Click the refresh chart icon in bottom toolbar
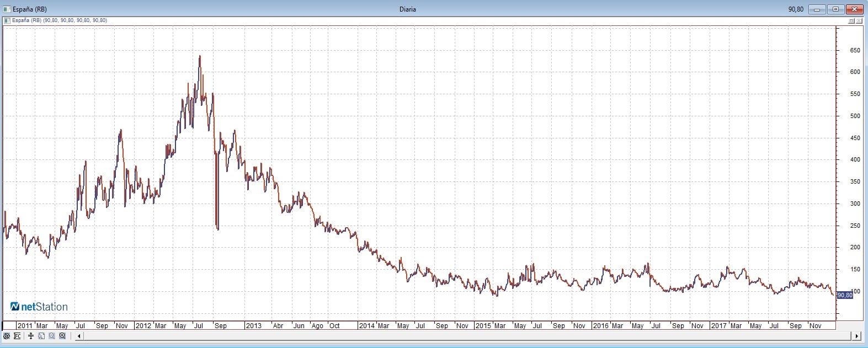This screenshot has height=348, width=868. click(x=7, y=335)
